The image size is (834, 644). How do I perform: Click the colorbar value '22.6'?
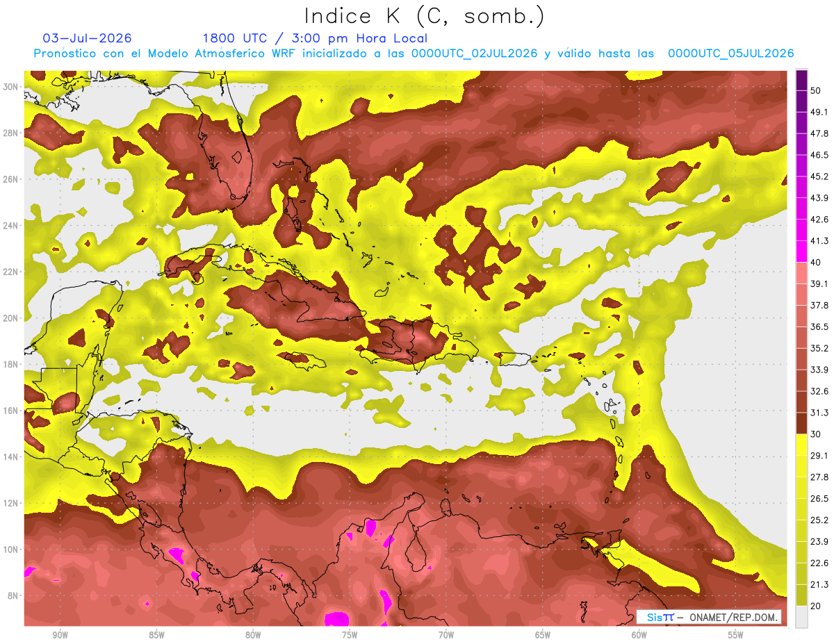pyautogui.click(x=819, y=563)
